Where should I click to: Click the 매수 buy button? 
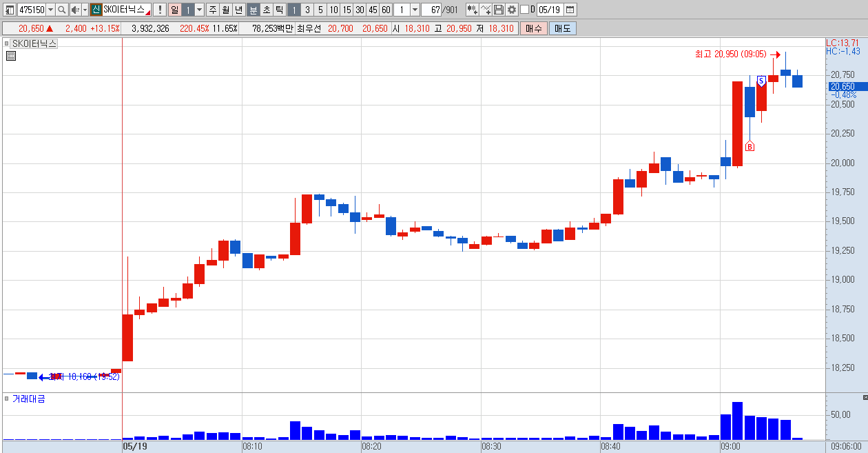point(534,28)
